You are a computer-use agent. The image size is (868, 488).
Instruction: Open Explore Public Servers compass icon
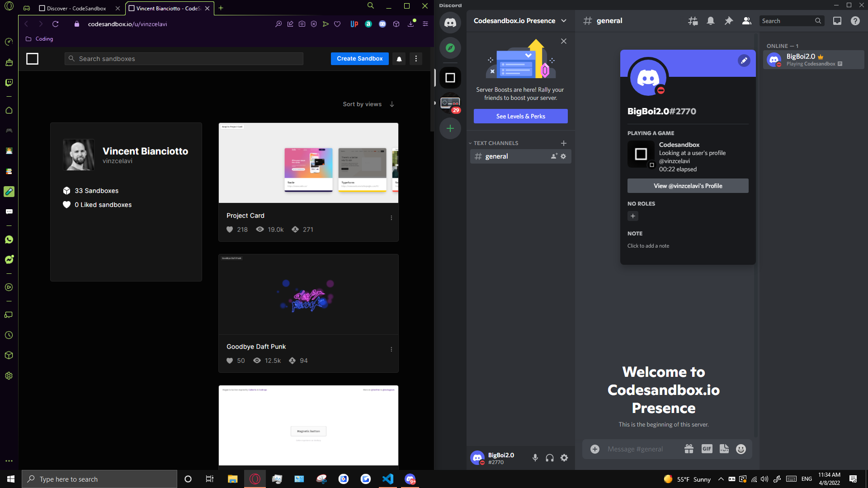[450, 48]
